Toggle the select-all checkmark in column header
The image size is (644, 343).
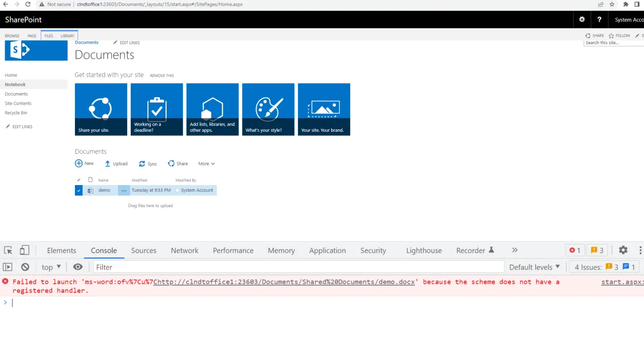point(78,180)
